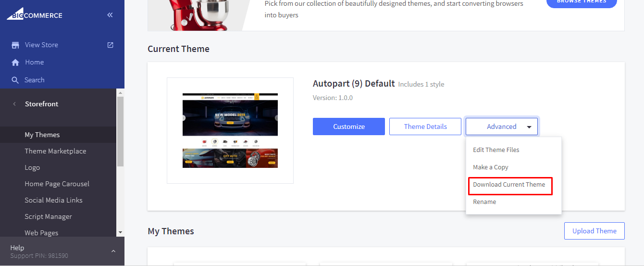The width and height of the screenshot is (644, 266).
Task: Select Download Current Theme
Action: point(509,185)
